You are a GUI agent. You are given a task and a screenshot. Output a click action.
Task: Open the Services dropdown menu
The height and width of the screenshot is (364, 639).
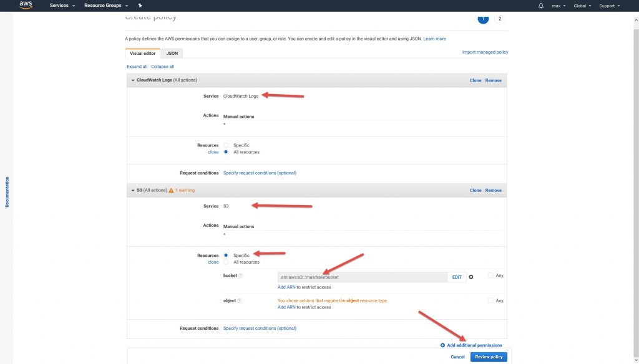click(x=62, y=6)
